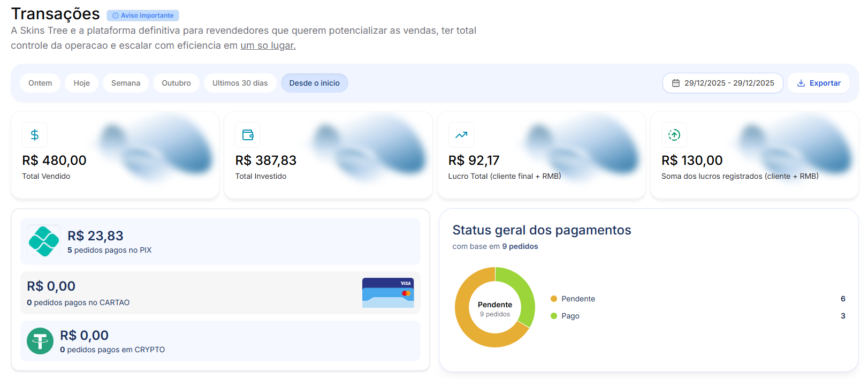Filter transactions by Semana
This screenshot has width=868, height=379.
[126, 83]
